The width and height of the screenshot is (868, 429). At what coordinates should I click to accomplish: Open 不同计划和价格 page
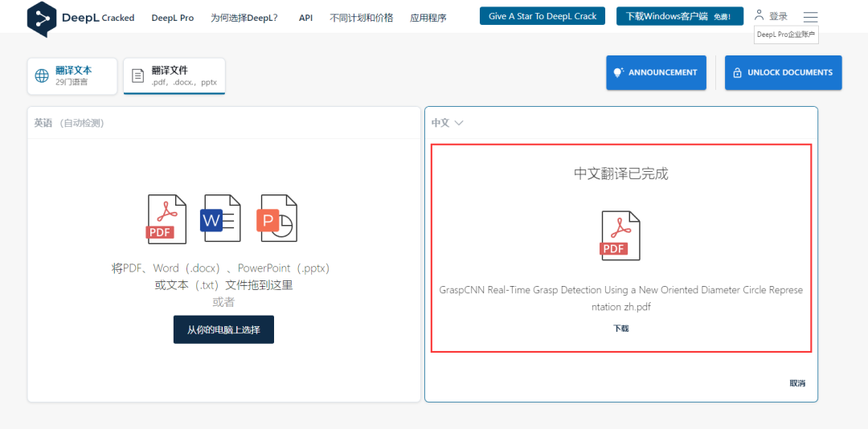[x=362, y=18]
